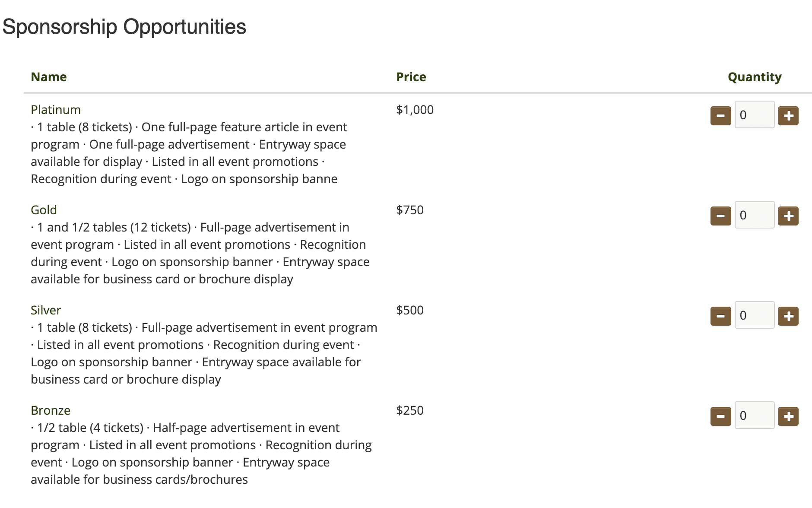Remove one Silver sponsorship using minus icon
This screenshot has width=812, height=508.
click(720, 316)
